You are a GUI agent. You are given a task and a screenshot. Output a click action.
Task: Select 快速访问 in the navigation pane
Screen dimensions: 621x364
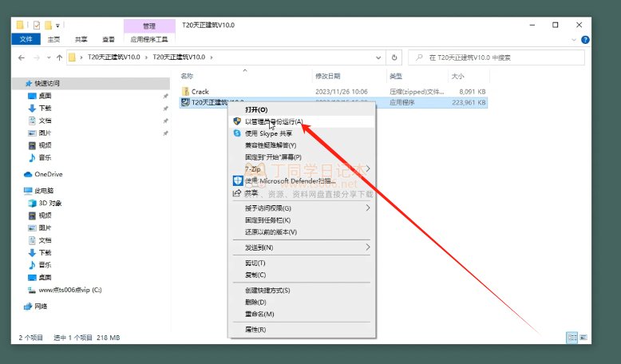[x=47, y=83]
